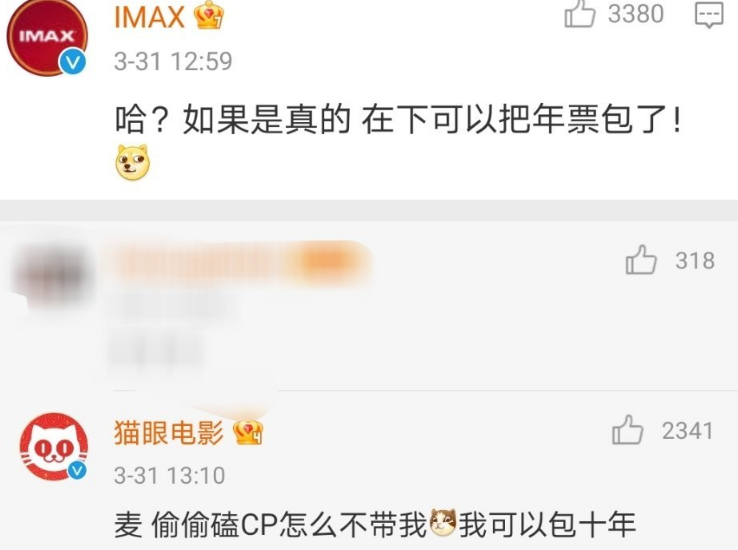Like the IMAX comment with 3380 likes
Viewport: 738px width, 550px height.
coord(580,13)
